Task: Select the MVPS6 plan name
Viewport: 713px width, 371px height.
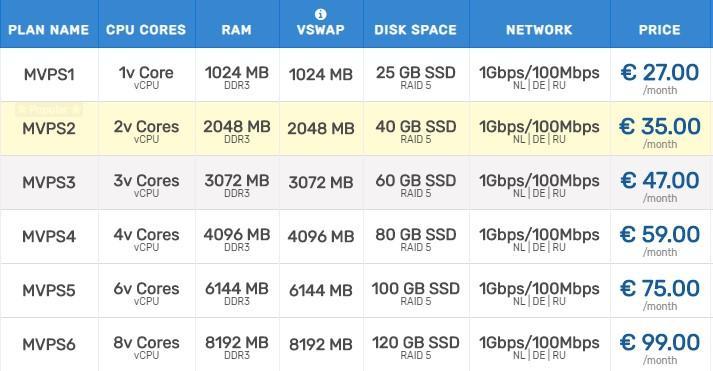Action: click(x=49, y=345)
